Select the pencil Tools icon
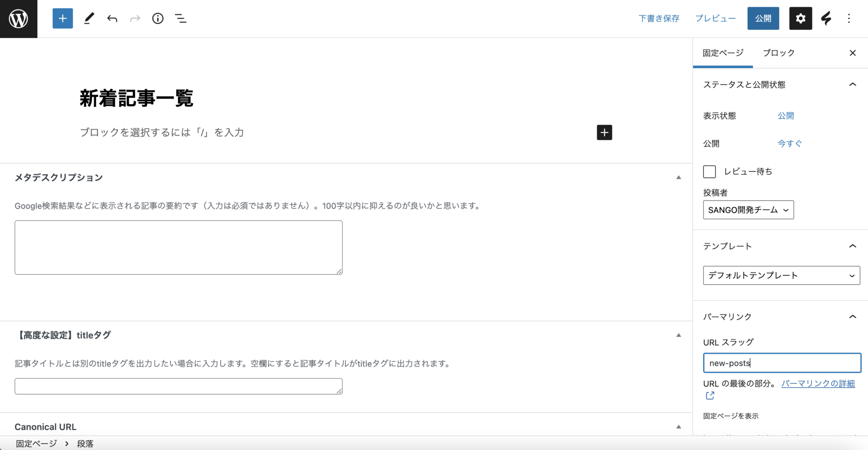This screenshot has width=868, height=450. (89, 19)
